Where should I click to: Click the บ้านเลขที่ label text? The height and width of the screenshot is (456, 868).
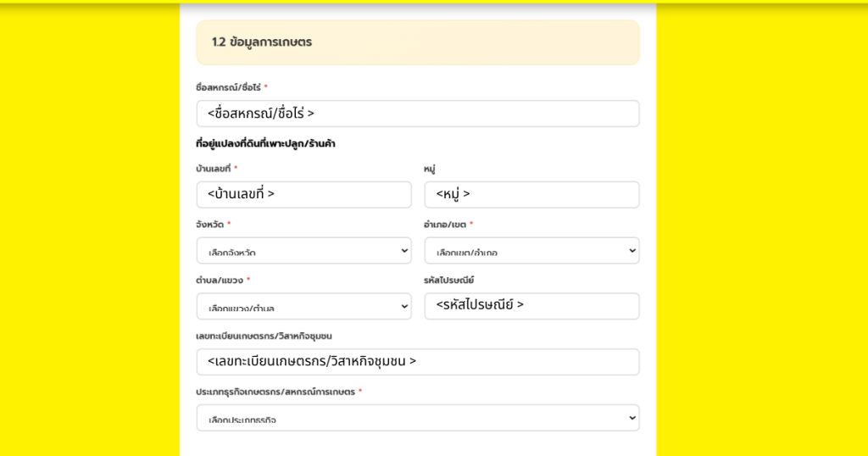tap(213, 169)
